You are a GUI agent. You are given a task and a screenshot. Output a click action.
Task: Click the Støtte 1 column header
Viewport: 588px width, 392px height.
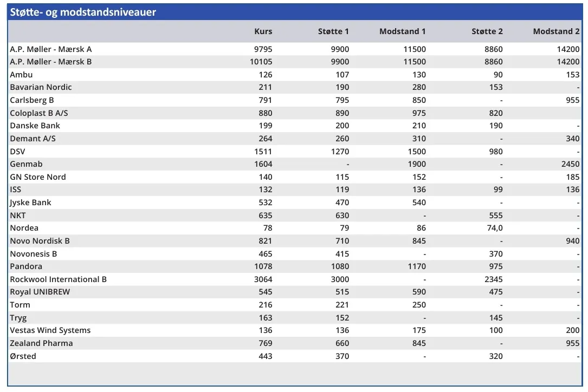[x=333, y=31]
